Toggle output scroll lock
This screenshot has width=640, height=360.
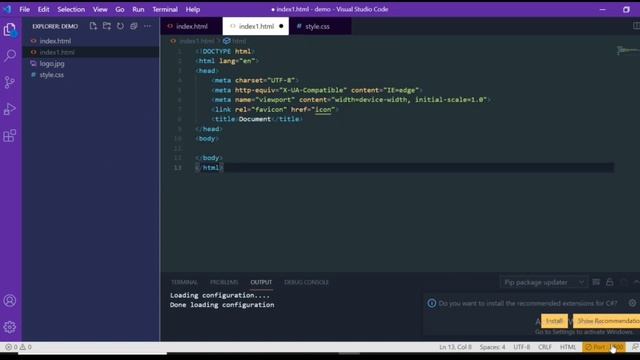(609, 282)
